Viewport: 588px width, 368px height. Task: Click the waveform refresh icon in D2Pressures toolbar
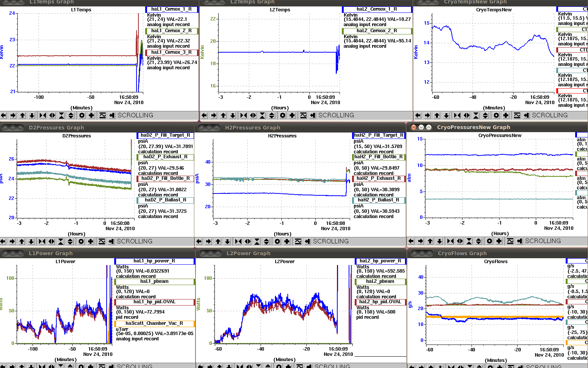pyautogui.click(x=102, y=242)
